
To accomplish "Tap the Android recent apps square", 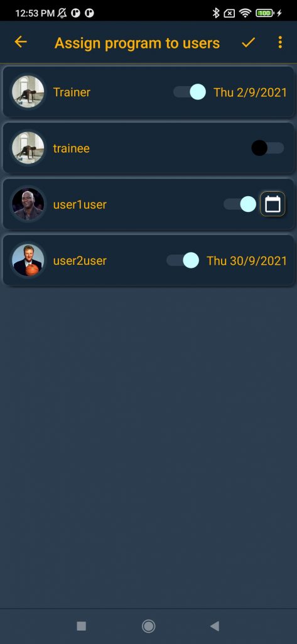I will [81, 626].
